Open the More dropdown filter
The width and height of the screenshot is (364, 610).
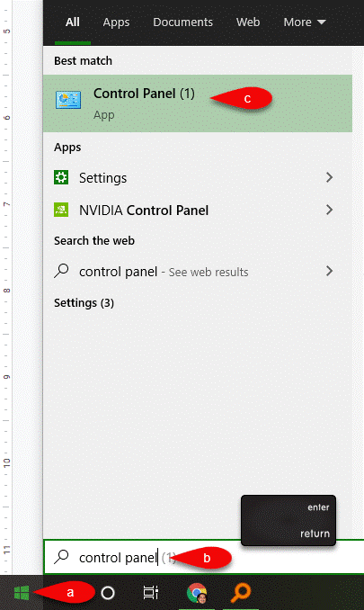tap(304, 22)
